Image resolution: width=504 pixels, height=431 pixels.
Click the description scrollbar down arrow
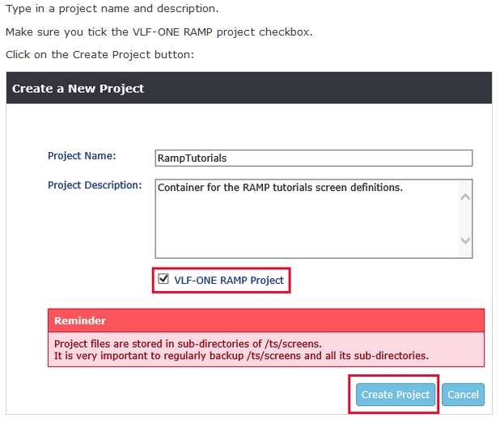465,240
